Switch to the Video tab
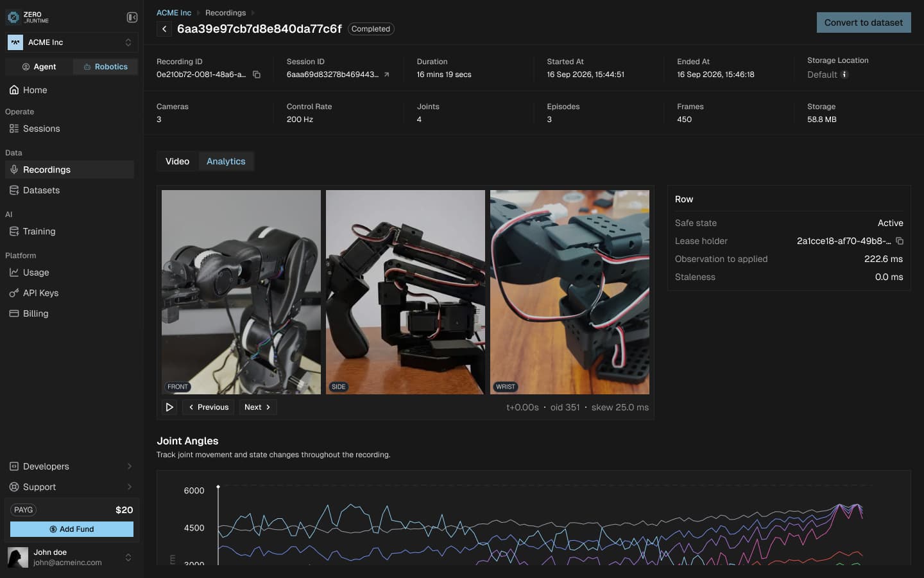This screenshot has height=578, width=924. pyautogui.click(x=178, y=161)
